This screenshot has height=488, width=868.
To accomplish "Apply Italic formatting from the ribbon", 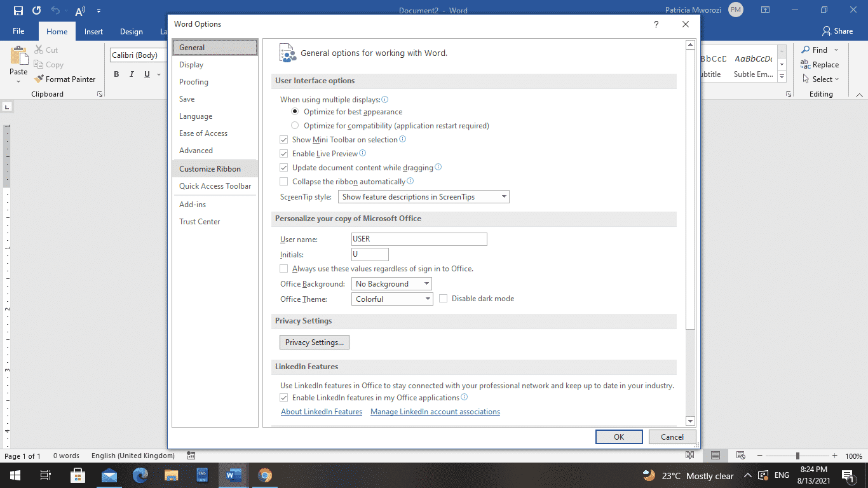I will 132,74.
